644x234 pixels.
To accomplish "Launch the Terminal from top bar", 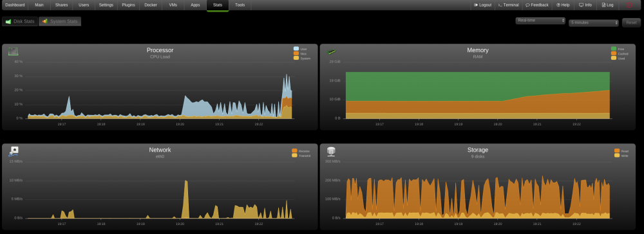I will (x=509, y=5).
